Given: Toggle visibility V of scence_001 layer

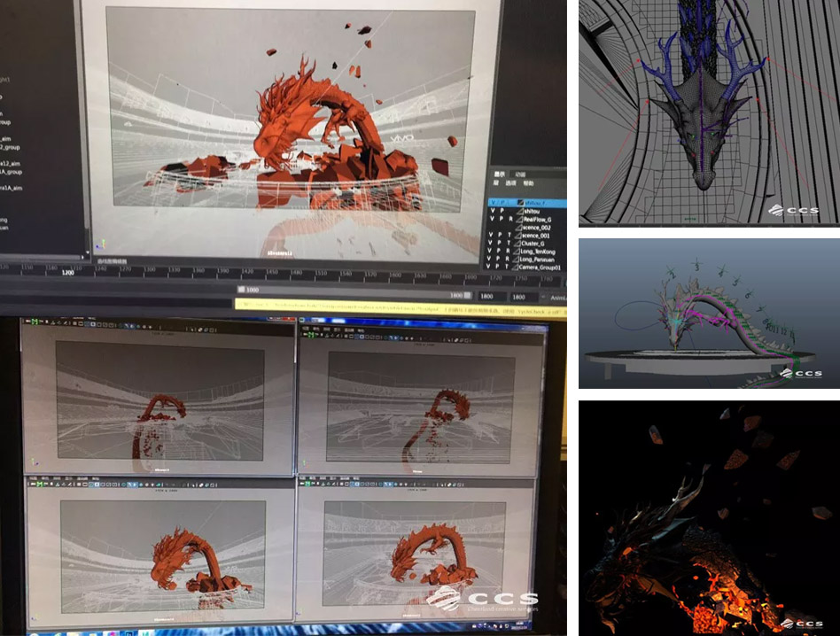Looking at the screenshot, I should point(491,236).
